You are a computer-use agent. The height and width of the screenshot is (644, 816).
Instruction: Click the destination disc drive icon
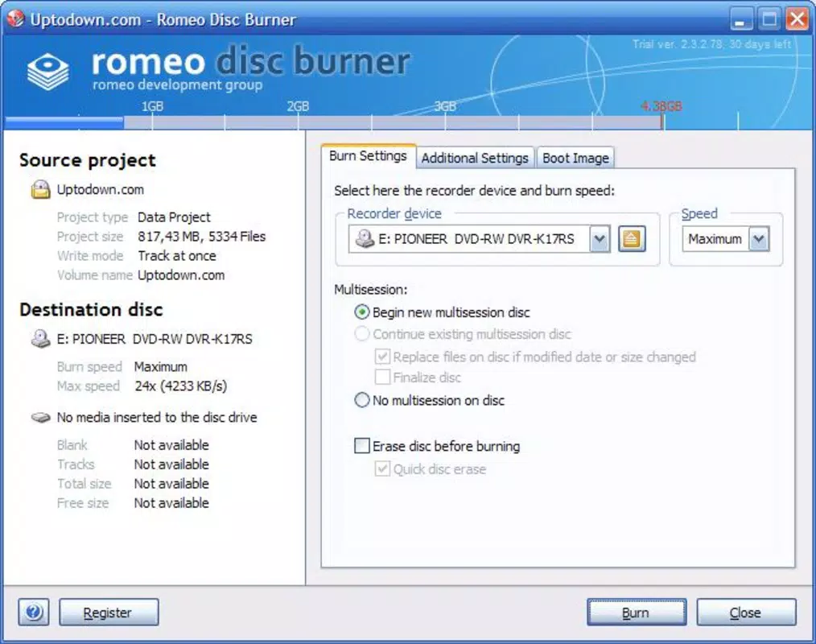tap(40, 339)
